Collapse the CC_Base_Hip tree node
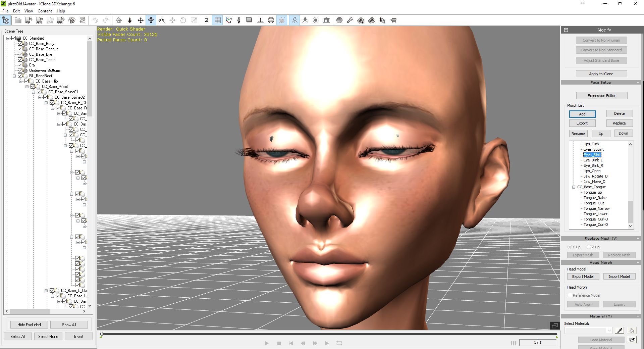 (x=20, y=81)
